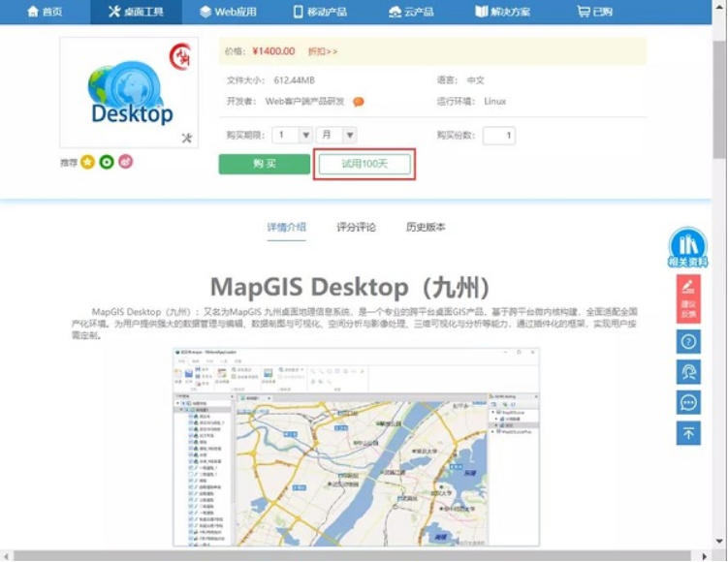This screenshot has height=562, width=728.
Task: Click the green 购买 button
Action: point(265,164)
